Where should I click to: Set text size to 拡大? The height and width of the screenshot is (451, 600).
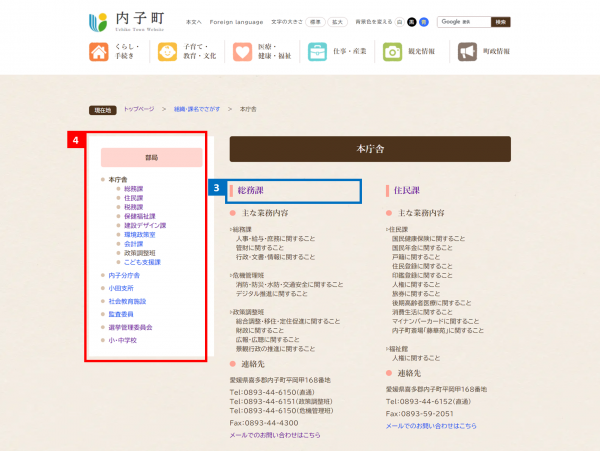point(338,22)
